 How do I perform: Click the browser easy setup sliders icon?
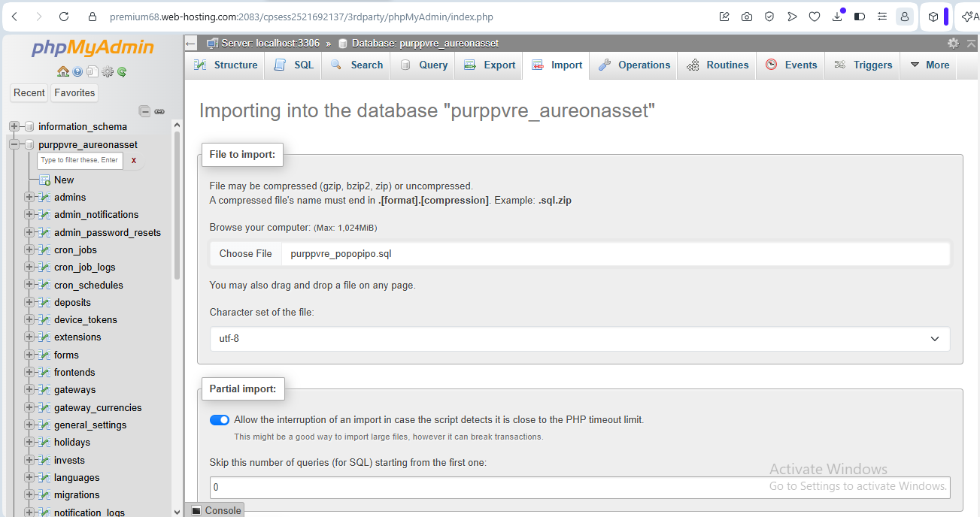[x=882, y=17]
